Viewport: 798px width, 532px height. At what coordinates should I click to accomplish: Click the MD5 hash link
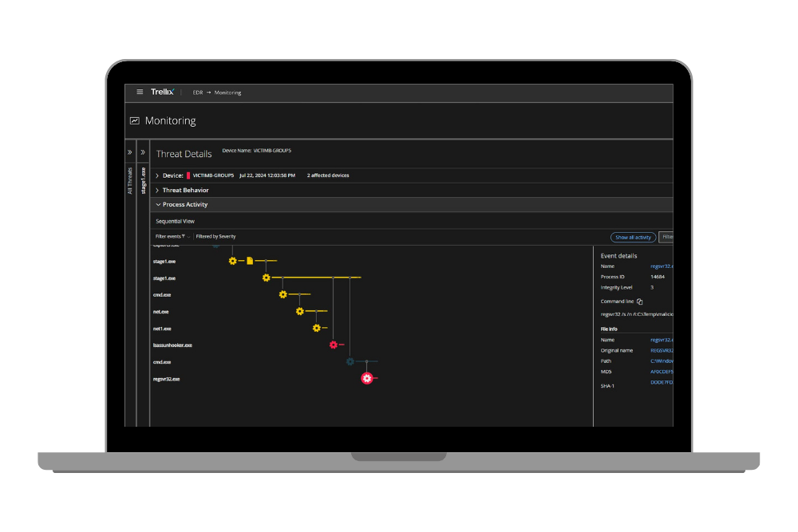pyautogui.click(x=662, y=372)
